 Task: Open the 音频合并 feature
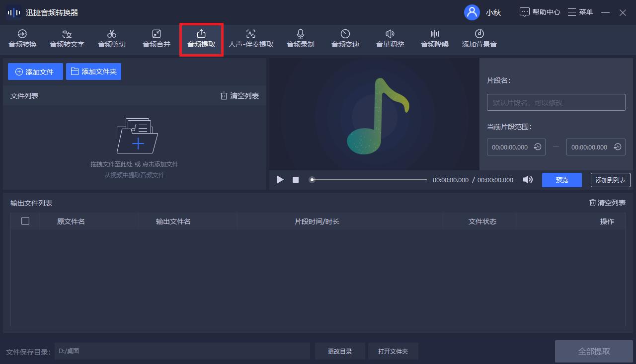156,39
